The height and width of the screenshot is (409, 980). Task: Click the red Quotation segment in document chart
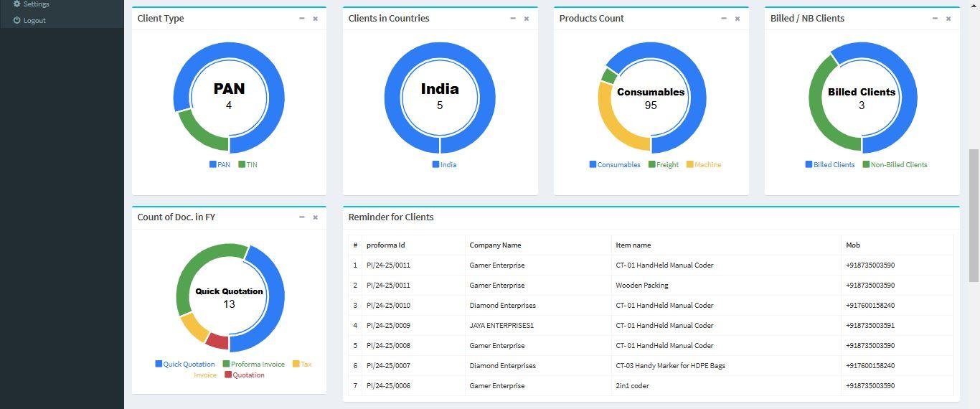[x=218, y=340]
